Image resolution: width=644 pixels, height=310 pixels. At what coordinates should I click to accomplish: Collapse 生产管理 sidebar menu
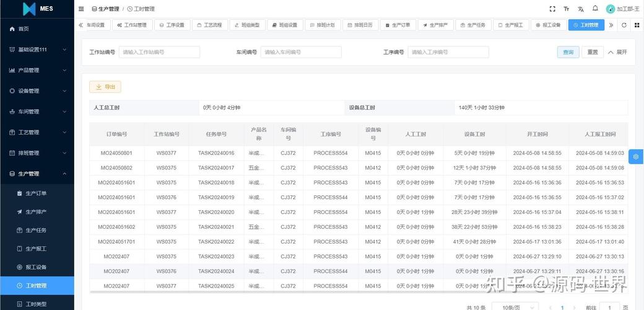[37, 174]
